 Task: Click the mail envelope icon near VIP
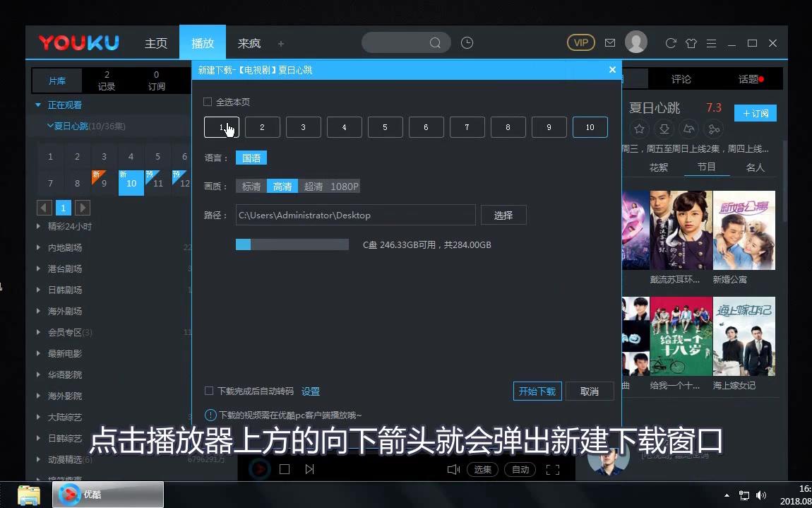pos(609,42)
